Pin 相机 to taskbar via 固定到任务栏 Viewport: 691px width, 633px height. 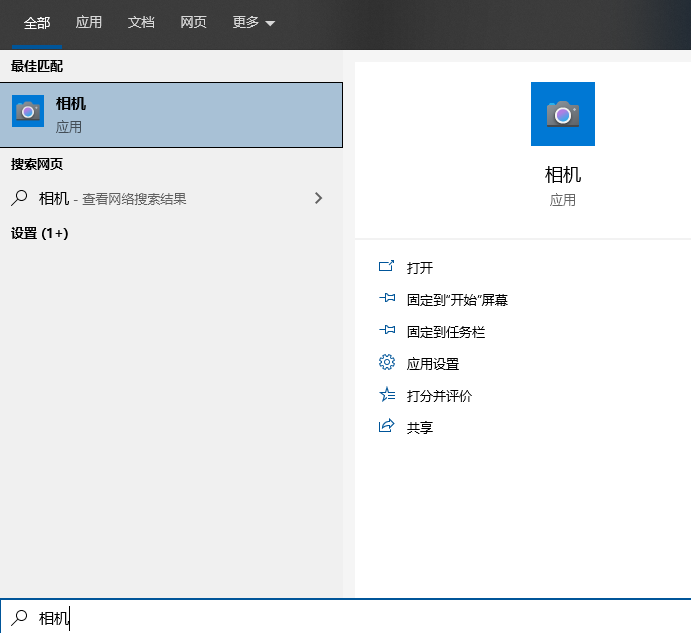pos(445,332)
